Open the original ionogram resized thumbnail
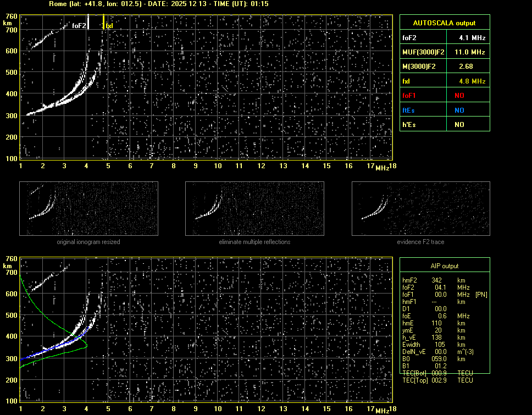Viewport: 532px width, 415px height. click(88, 209)
